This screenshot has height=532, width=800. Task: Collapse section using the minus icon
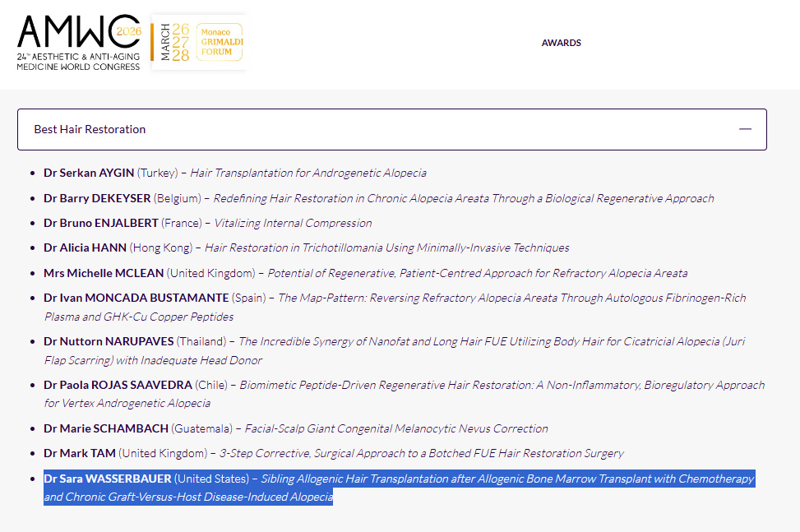745,129
